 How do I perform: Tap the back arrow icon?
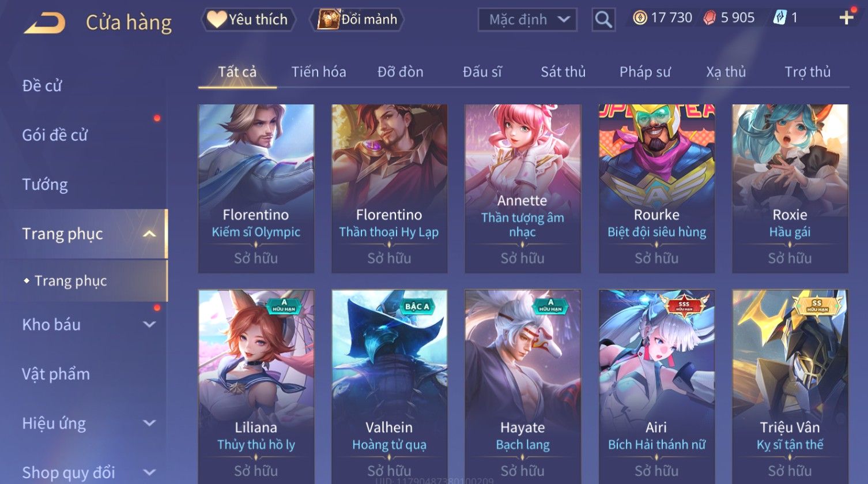click(x=44, y=23)
